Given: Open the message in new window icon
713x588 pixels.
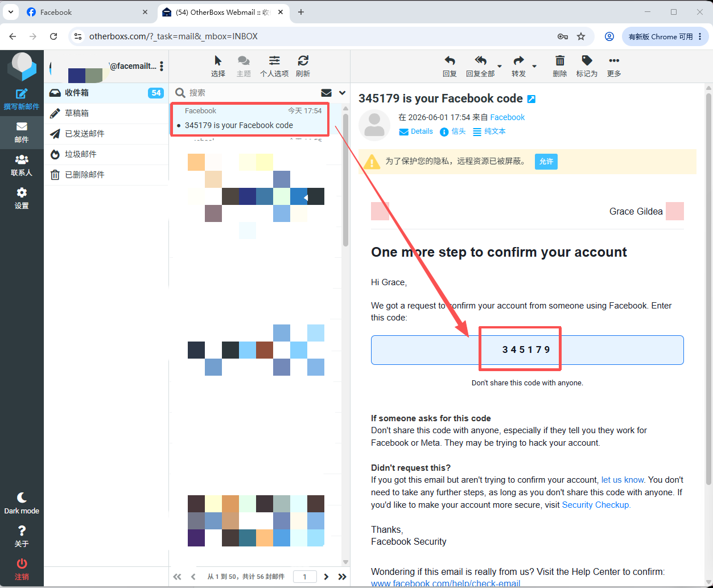Looking at the screenshot, I should coord(531,99).
